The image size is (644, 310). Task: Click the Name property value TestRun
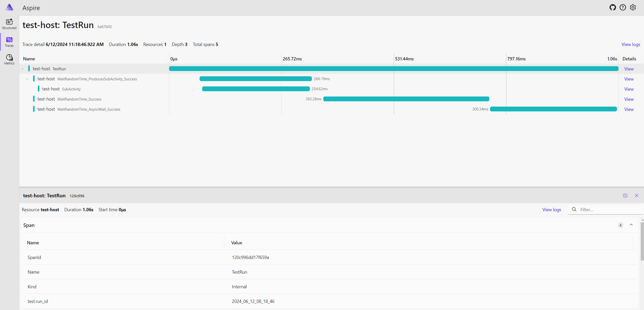coord(239,272)
